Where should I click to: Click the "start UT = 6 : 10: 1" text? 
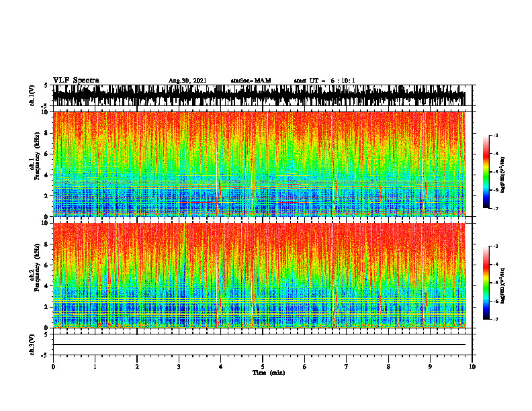pyautogui.click(x=324, y=81)
